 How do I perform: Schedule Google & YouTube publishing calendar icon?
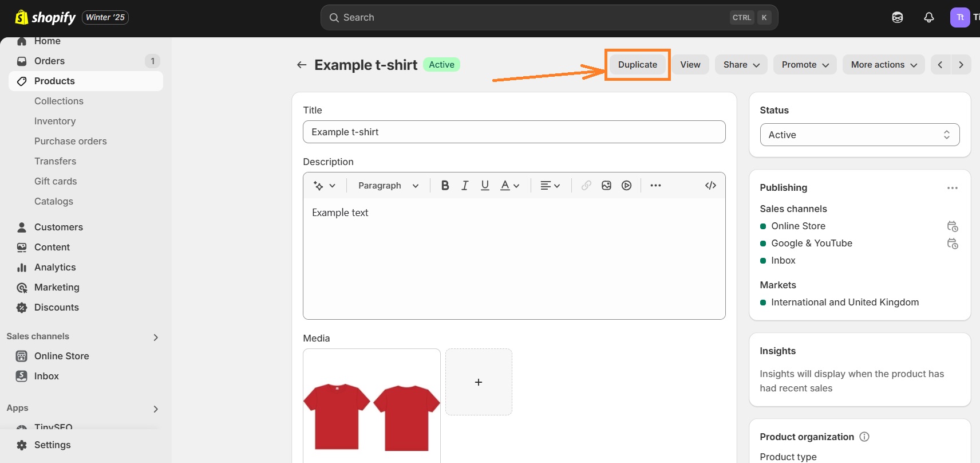pos(953,244)
